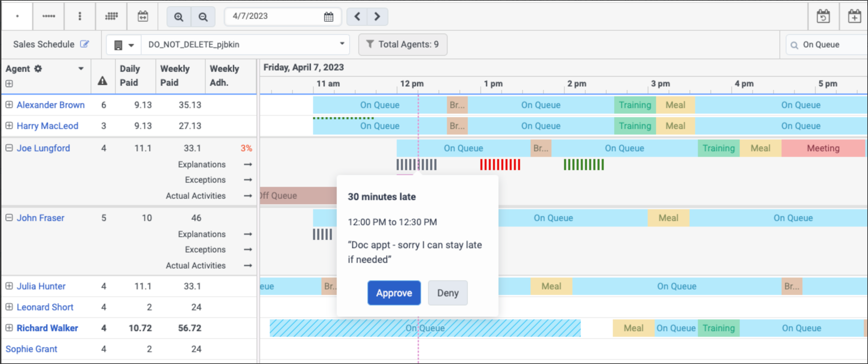Image resolution: width=868 pixels, height=364 pixels.
Task: Open the DO_NOT_DELETE_pjbkin dropdown
Action: (x=245, y=44)
